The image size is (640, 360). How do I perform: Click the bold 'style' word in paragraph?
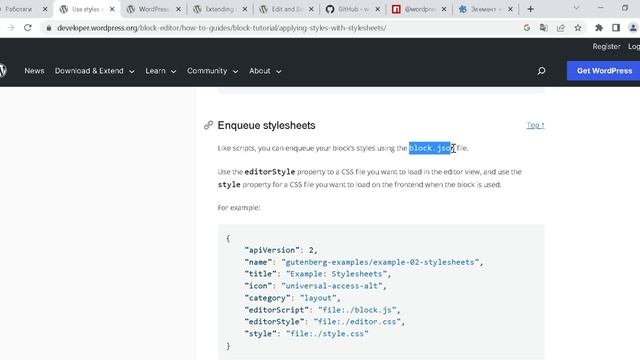(x=229, y=184)
